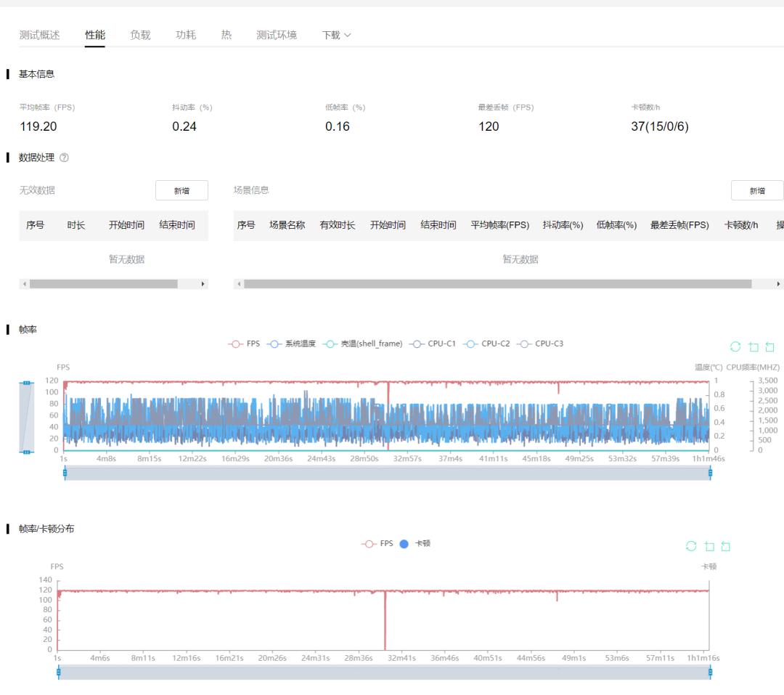The image size is (784, 695).
Task: Click 新增 button under 场景信息
Action: 757,190
